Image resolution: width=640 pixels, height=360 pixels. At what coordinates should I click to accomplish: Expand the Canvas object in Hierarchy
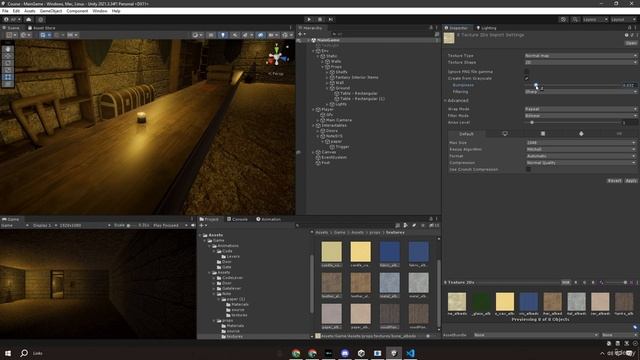click(x=314, y=152)
